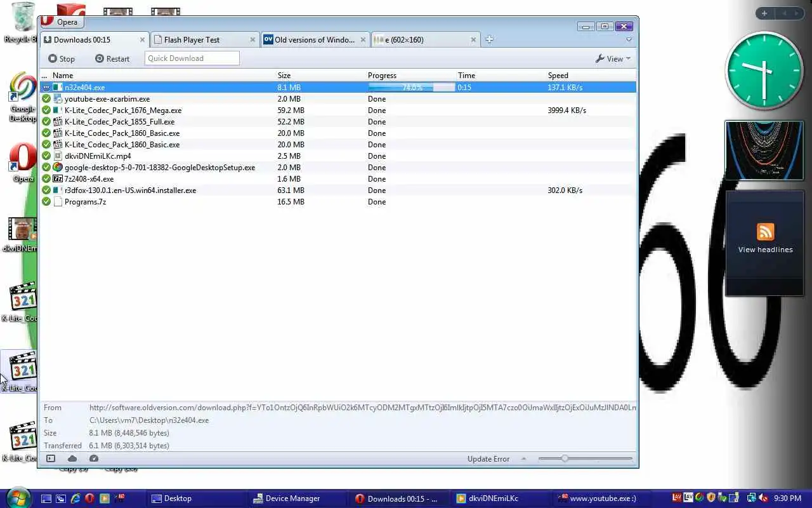Open dkviDNEm video file on desktop
Image resolution: width=812 pixels, height=508 pixels.
(x=21, y=234)
